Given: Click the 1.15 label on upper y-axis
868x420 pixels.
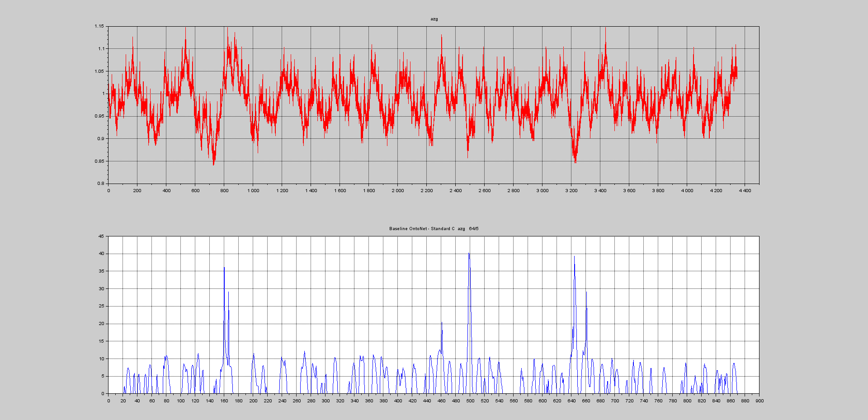Looking at the screenshot, I should 99,26.
